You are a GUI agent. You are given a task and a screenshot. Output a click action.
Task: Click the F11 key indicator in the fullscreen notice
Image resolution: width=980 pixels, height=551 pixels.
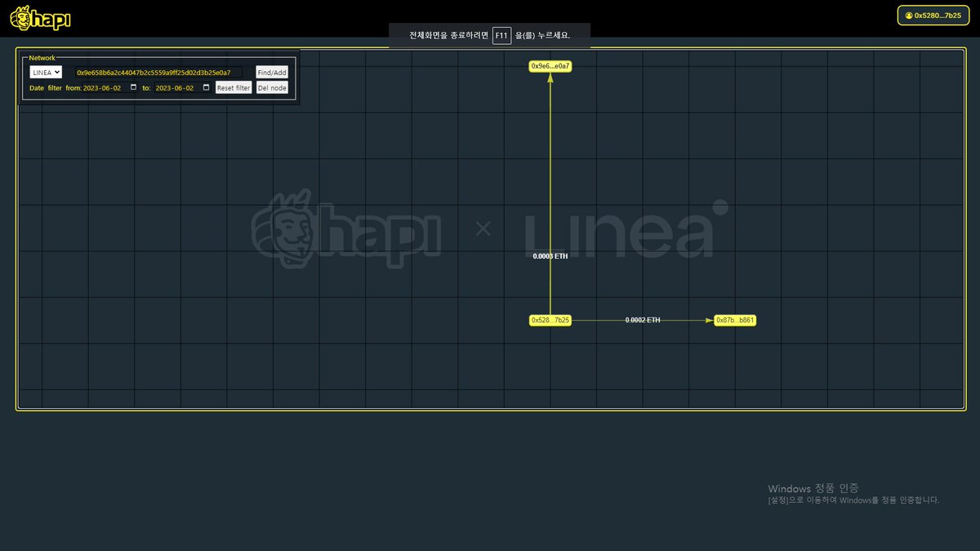[502, 35]
